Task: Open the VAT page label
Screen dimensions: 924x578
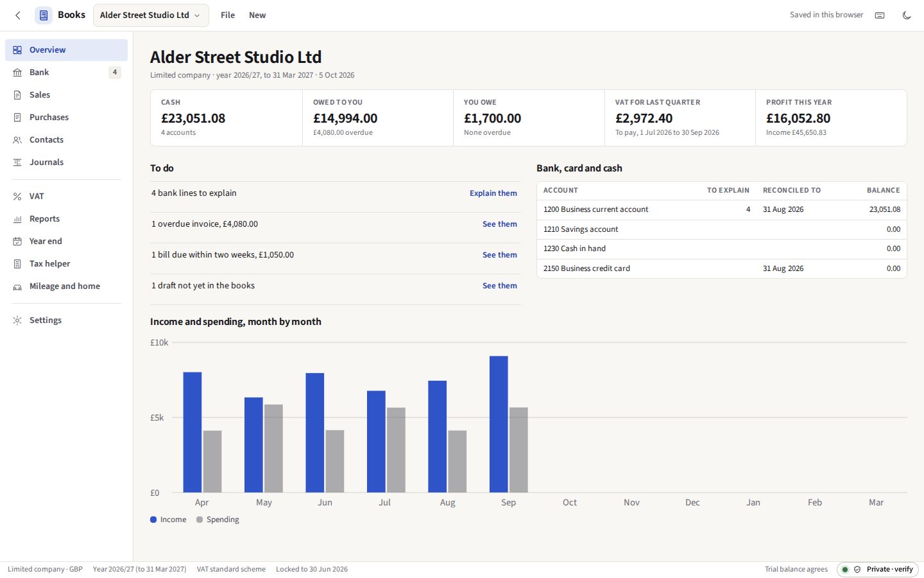Action: 37,197
